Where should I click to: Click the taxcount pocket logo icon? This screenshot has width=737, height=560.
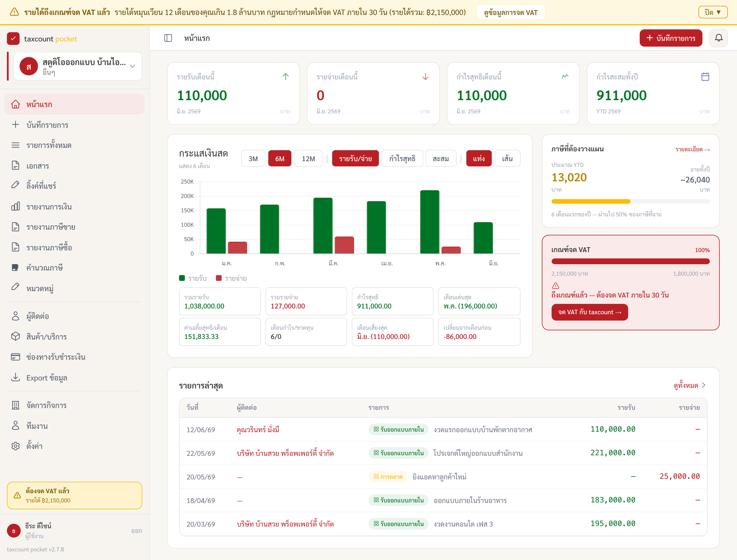coord(13,39)
